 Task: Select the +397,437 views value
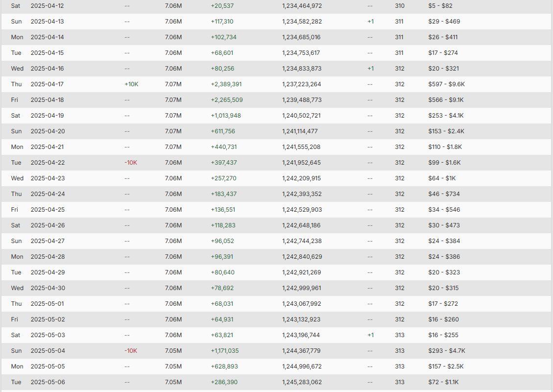point(223,163)
